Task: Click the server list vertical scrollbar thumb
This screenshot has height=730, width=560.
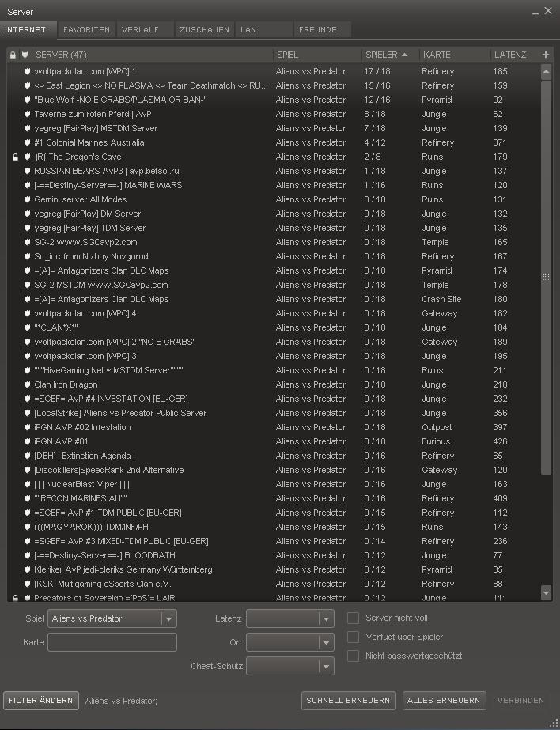Action: point(546,278)
